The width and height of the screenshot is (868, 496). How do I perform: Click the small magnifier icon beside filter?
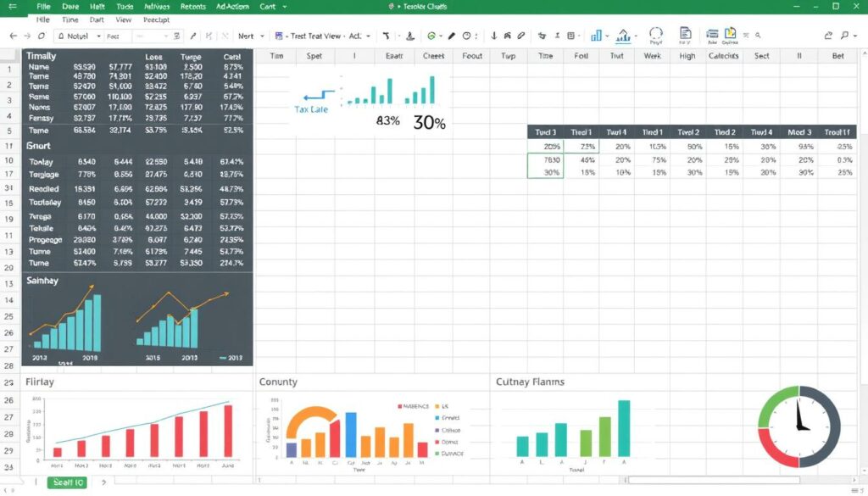click(x=758, y=36)
